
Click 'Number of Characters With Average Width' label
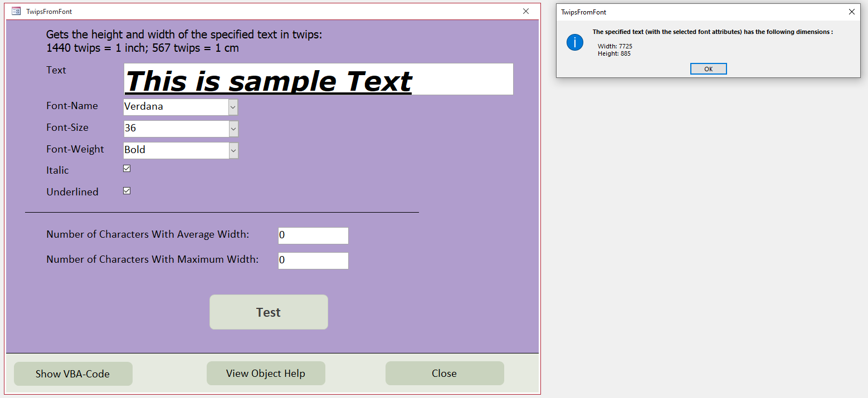click(148, 234)
